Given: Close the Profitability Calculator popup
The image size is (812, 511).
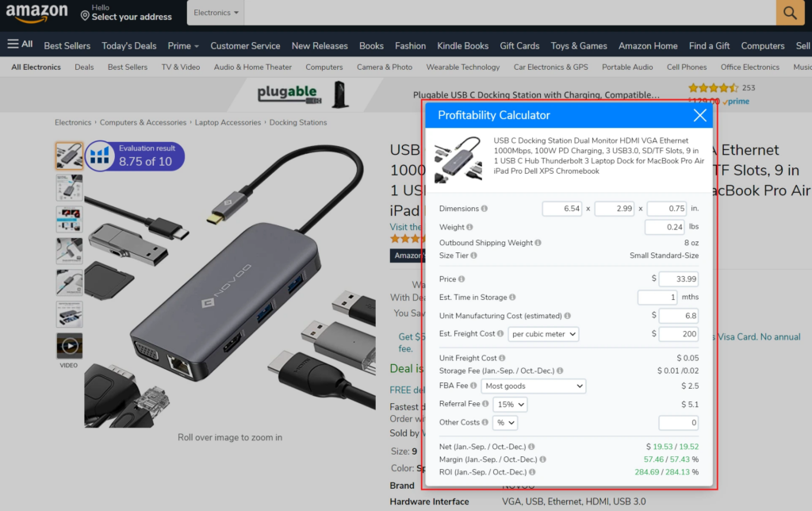Looking at the screenshot, I should (x=699, y=115).
